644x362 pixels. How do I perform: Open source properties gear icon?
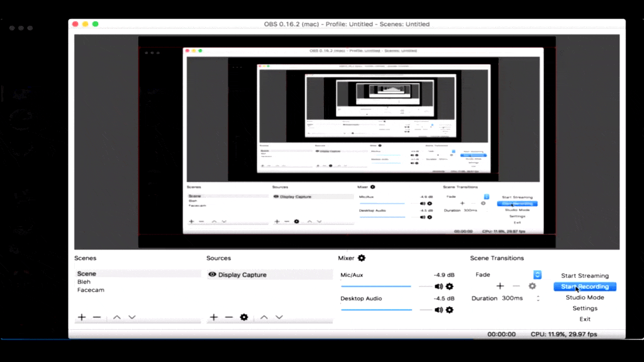[x=244, y=317]
